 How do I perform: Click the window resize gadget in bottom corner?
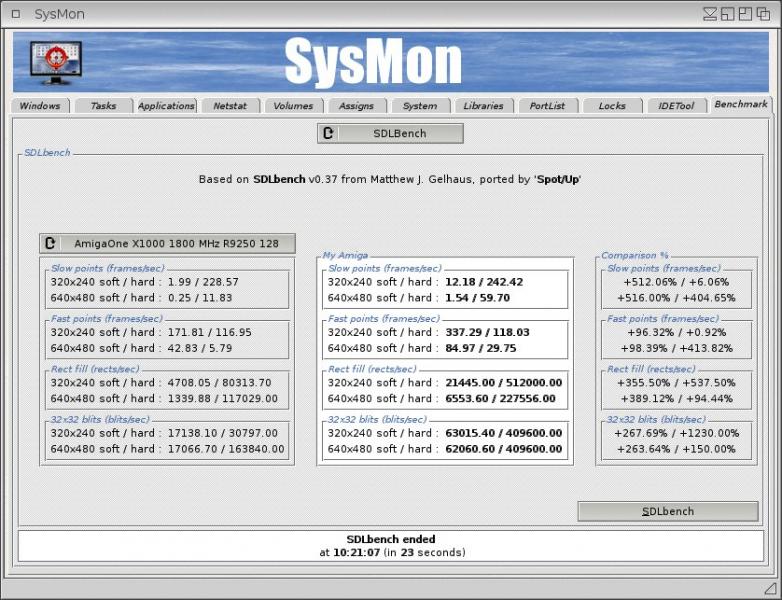click(770, 587)
